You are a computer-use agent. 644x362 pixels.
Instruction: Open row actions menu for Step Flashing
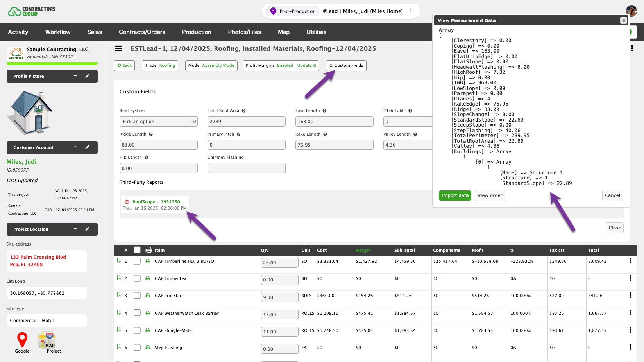coord(630,347)
